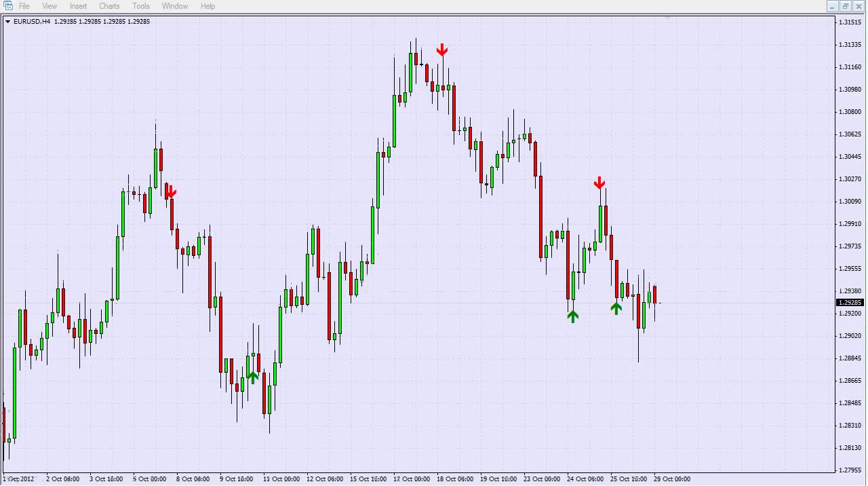Open the Help menu
This screenshot has height=486, width=868.
click(x=208, y=6)
